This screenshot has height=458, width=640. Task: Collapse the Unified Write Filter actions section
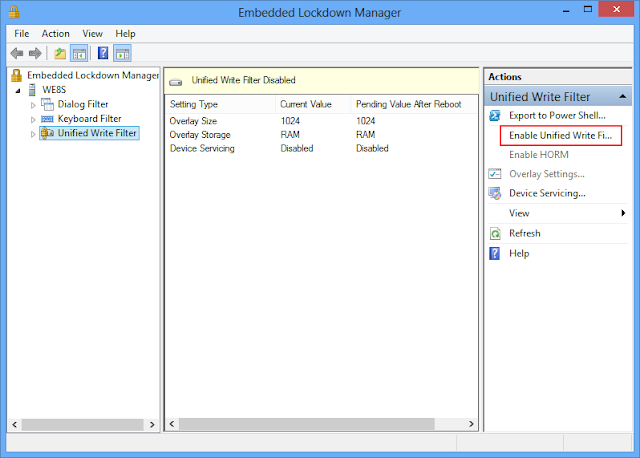(622, 97)
